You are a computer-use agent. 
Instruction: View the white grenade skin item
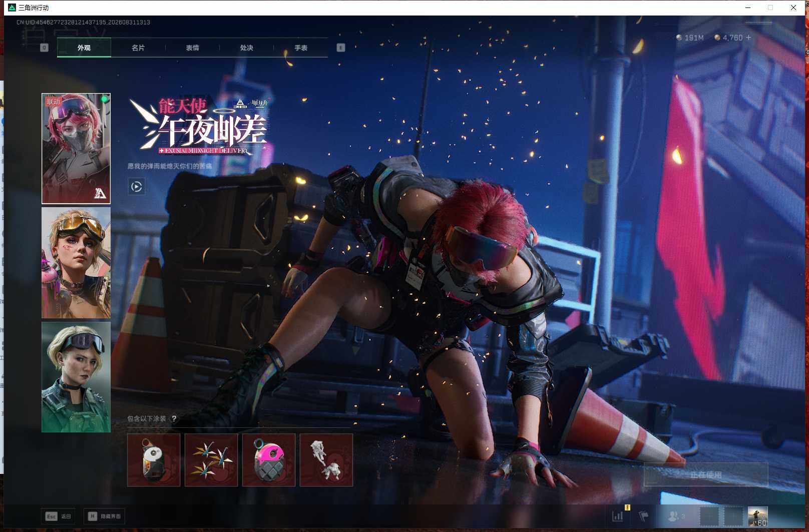point(154,460)
